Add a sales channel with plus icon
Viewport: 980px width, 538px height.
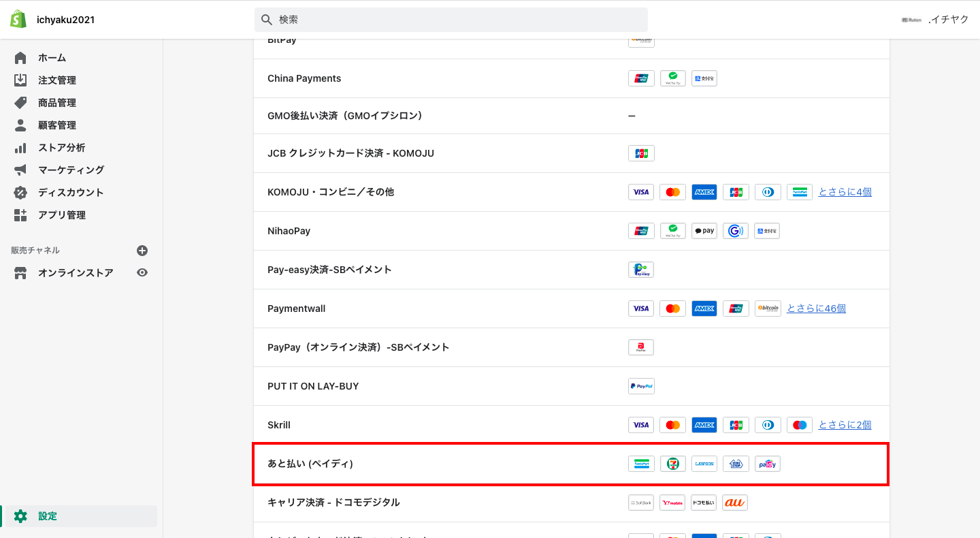point(142,251)
